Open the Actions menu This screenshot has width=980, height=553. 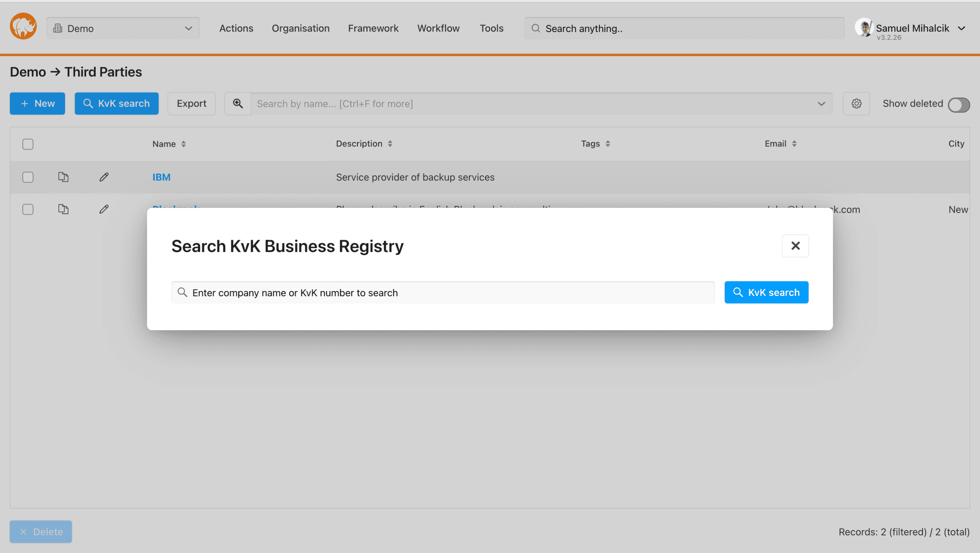tap(236, 28)
